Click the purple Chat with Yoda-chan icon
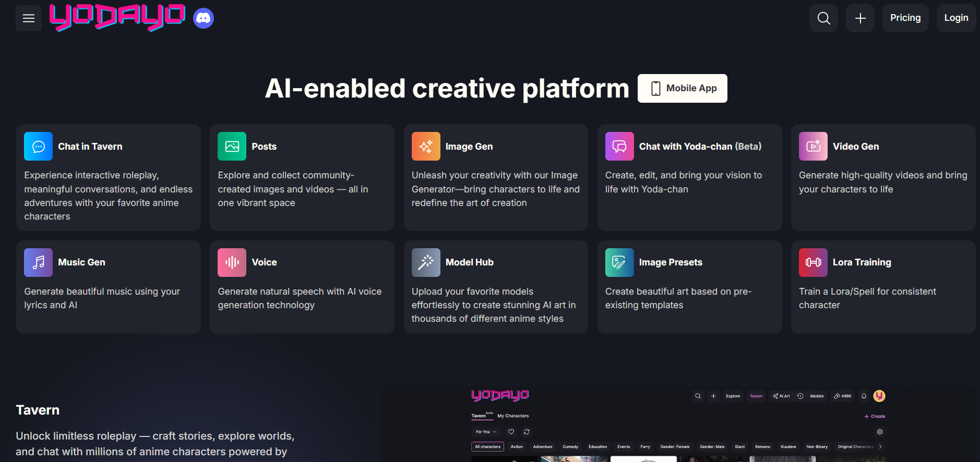The width and height of the screenshot is (980, 462). point(619,147)
